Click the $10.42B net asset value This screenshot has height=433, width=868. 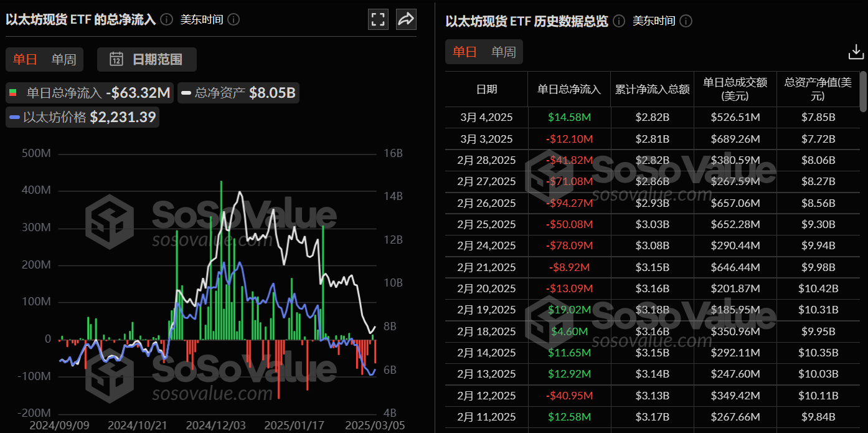click(818, 288)
